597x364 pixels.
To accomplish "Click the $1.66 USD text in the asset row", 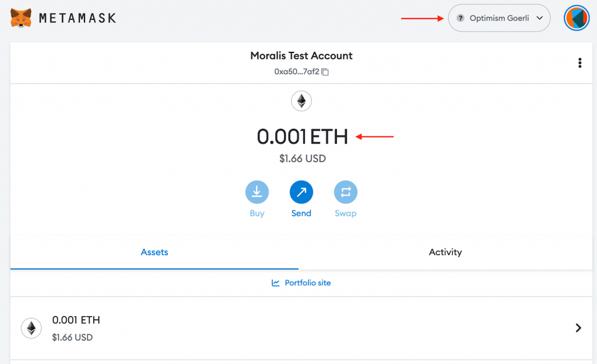I will tap(72, 337).
